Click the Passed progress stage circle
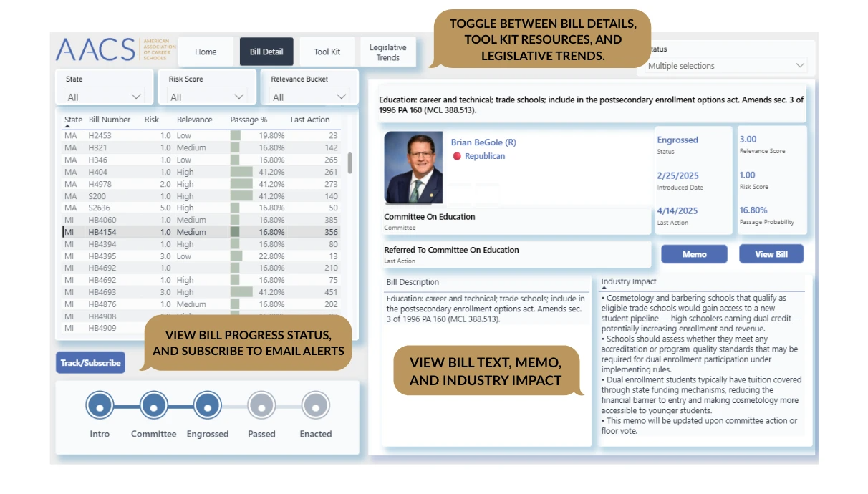The height and width of the screenshot is (494, 868). 261,406
